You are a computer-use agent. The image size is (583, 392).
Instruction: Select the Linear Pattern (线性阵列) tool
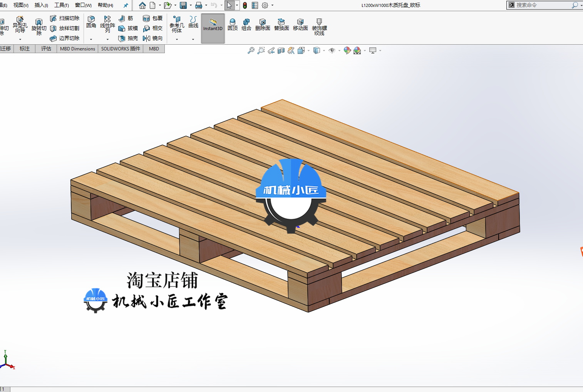tap(107, 24)
